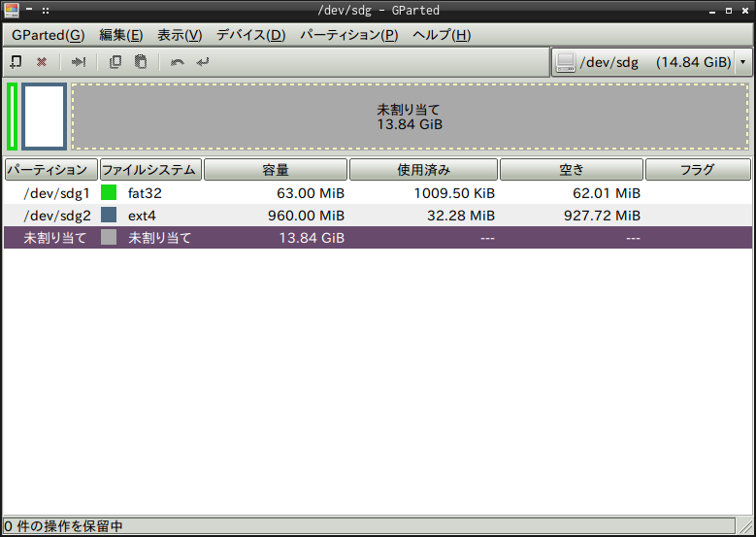Open the ヘルプ(H) menu

pyautogui.click(x=442, y=35)
